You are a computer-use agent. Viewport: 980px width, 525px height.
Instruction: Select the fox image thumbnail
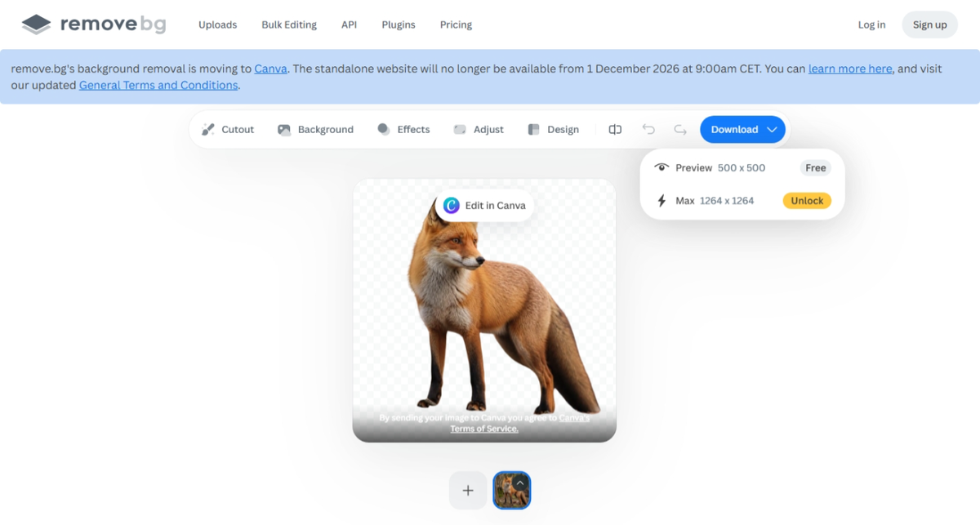click(x=512, y=490)
